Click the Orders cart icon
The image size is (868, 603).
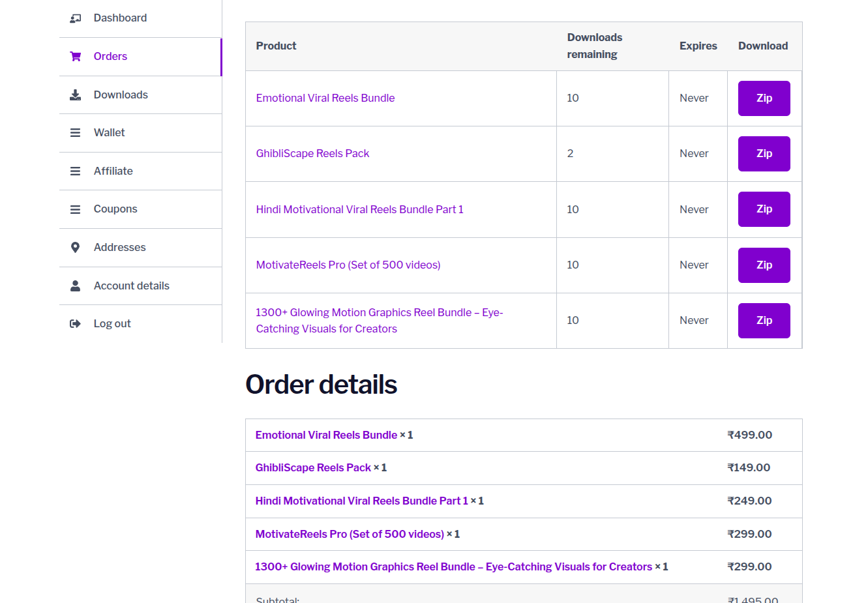click(x=75, y=57)
